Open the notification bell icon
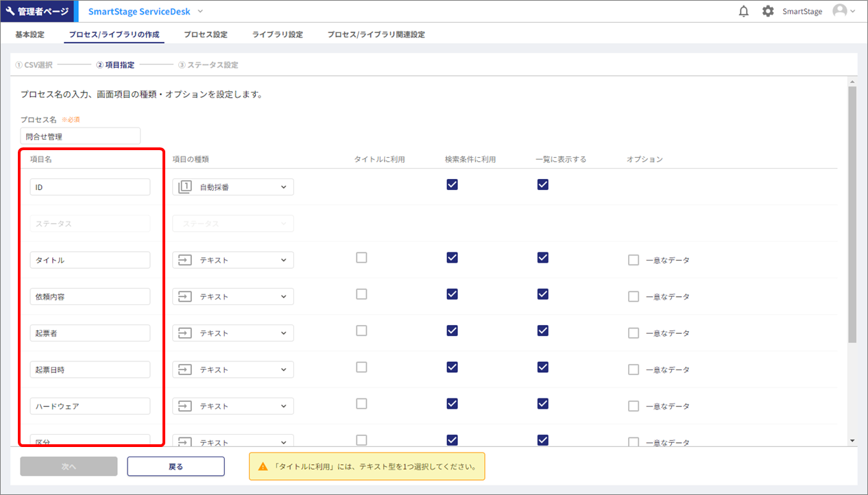868x495 pixels. (x=743, y=12)
